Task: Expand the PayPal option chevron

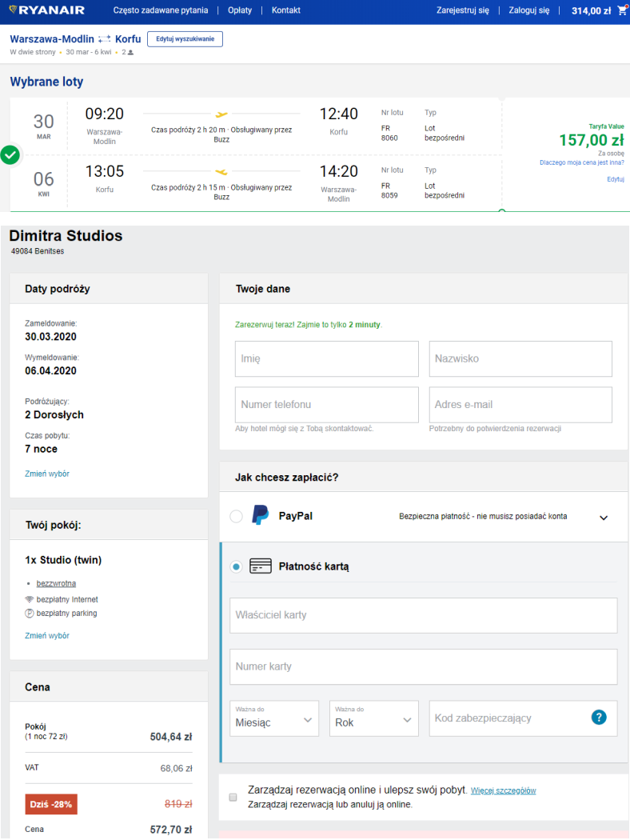Action: pyautogui.click(x=604, y=518)
